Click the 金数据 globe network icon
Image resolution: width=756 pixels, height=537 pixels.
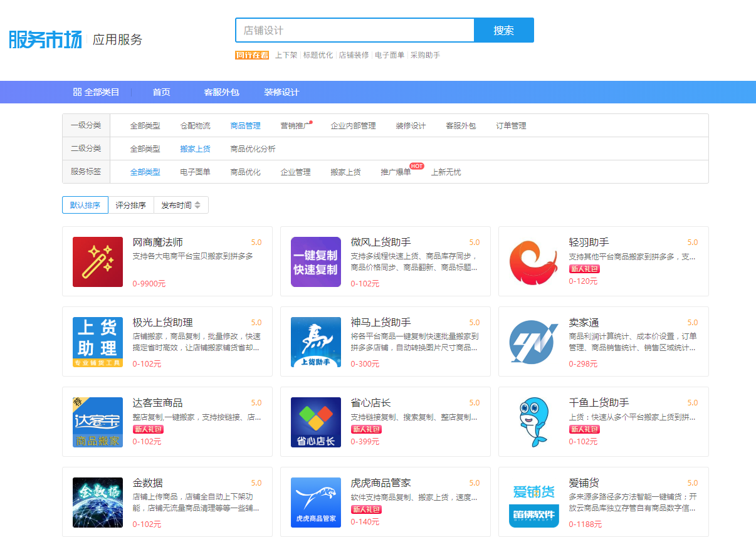(98, 503)
